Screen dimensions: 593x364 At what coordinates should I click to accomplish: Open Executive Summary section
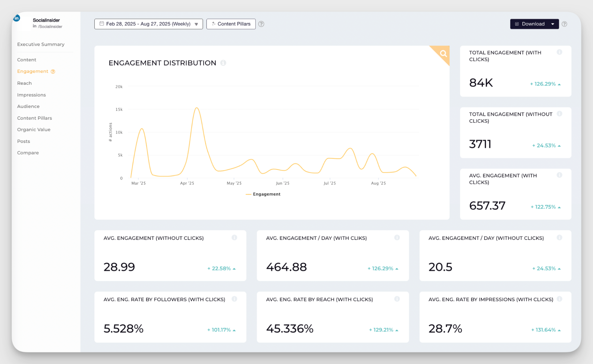point(41,44)
